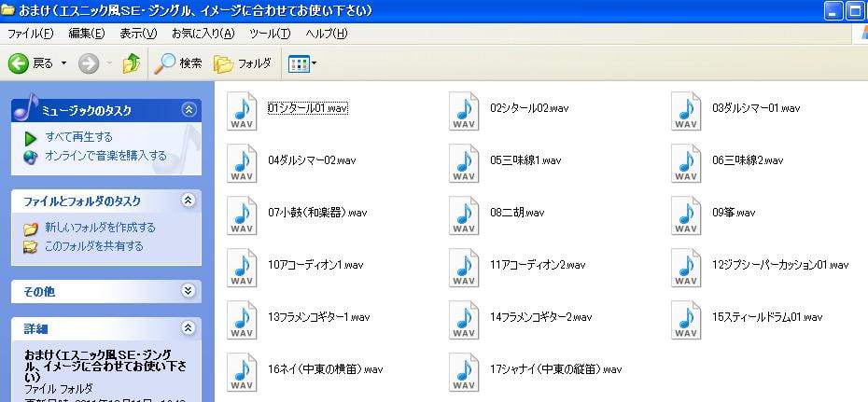Select file name 10アコーディオン1.wav

pyautogui.click(x=315, y=265)
